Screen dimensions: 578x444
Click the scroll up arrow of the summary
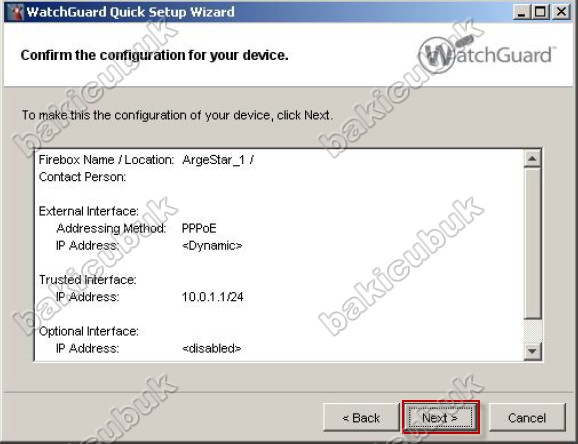click(x=532, y=159)
